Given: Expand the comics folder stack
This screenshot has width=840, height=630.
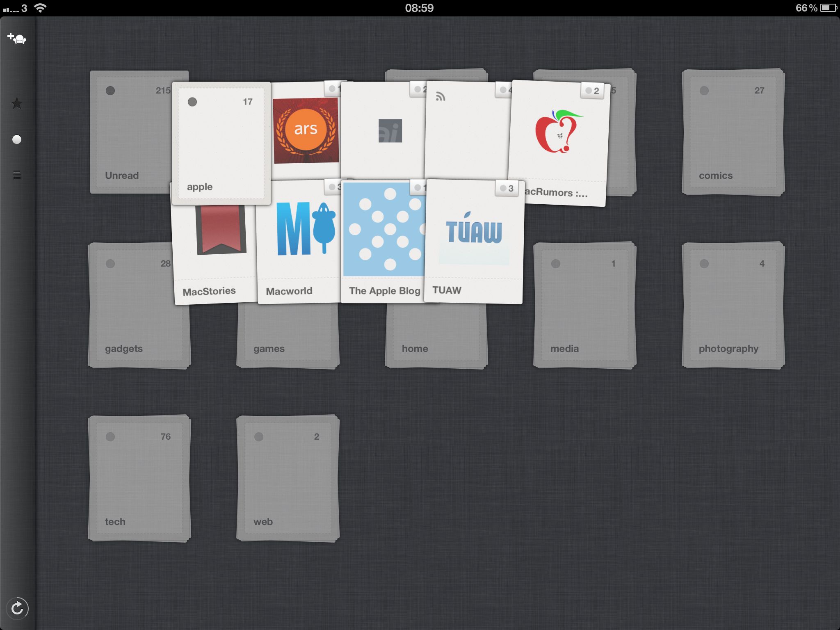Looking at the screenshot, I should 733,132.
